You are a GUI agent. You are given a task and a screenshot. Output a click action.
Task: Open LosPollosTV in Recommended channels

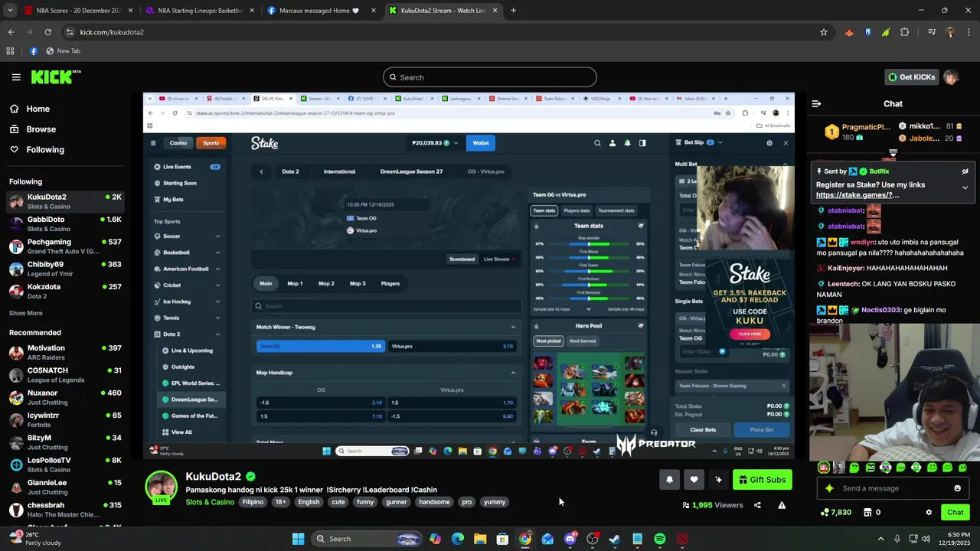(x=65, y=465)
